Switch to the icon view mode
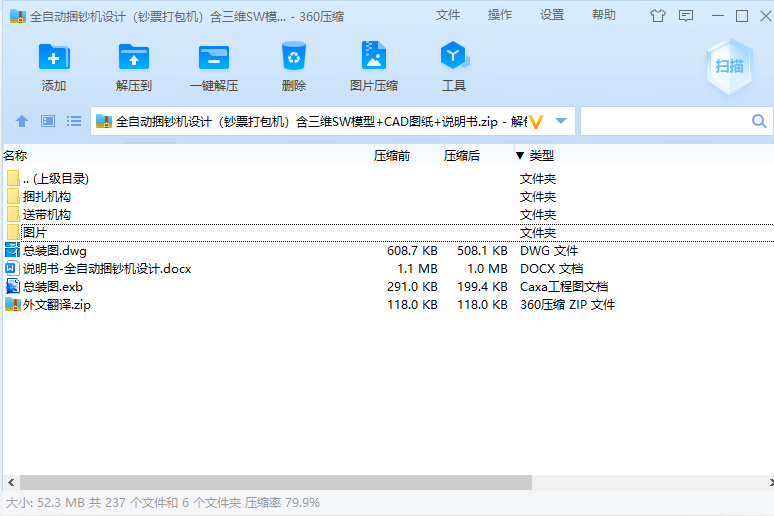Viewport: 774px width, 516px height. 48,121
